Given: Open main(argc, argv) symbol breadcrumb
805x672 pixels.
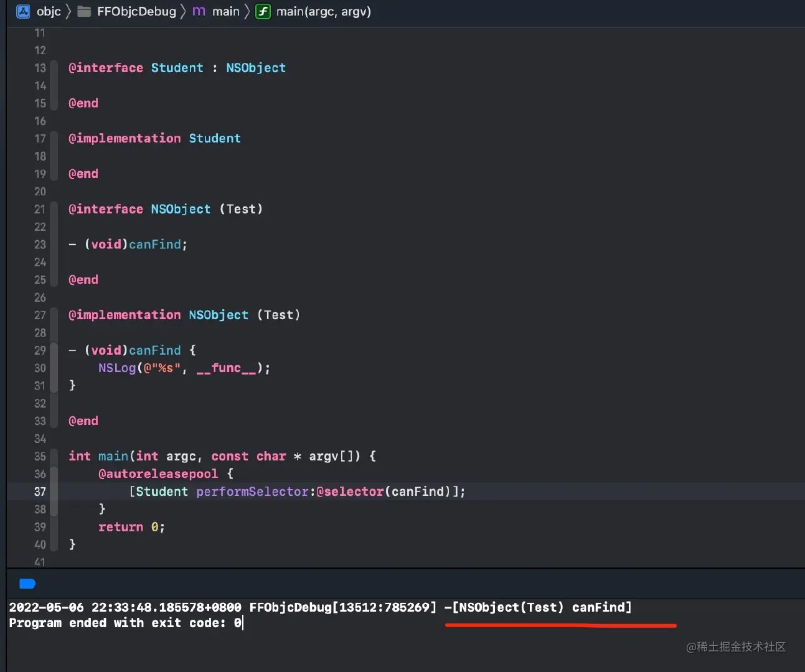Looking at the screenshot, I should [323, 11].
